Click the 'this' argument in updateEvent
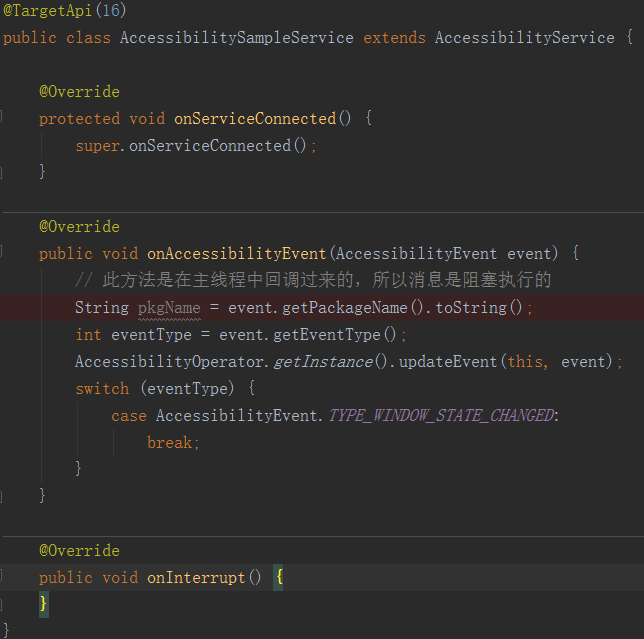The image size is (644, 639). (525, 362)
